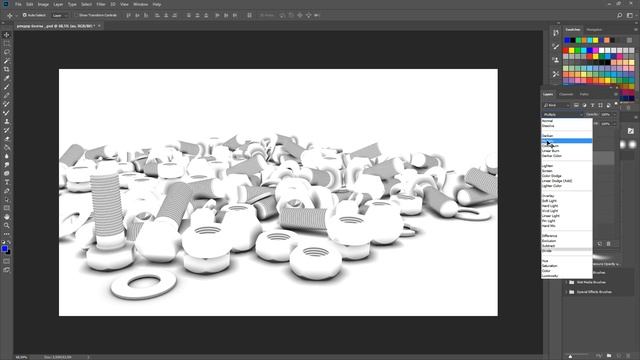
Task: Switch to the Channels tab
Action: tap(566, 94)
